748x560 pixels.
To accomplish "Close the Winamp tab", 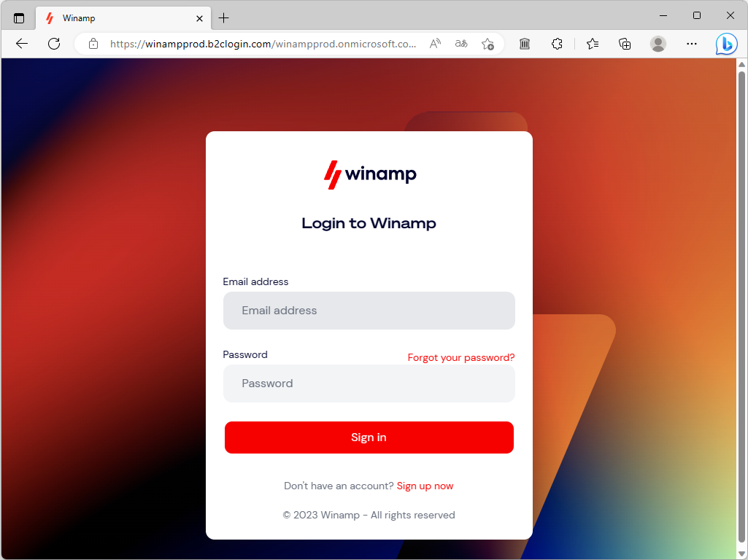I will point(199,18).
